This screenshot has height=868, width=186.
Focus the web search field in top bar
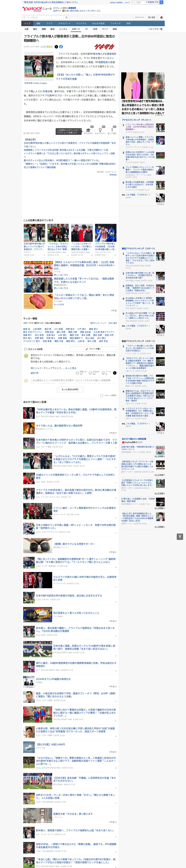pyautogui.click(x=138, y=2)
